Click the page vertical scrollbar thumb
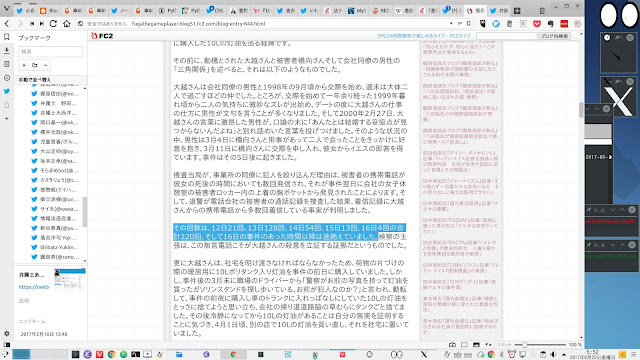Image resolution: width=640 pixels, height=360 pixels. [581, 109]
